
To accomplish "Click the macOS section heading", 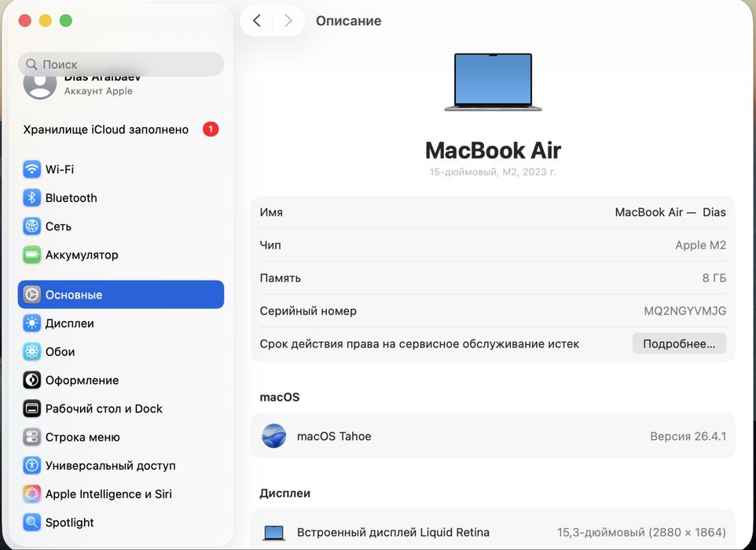I will tap(280, 398).
